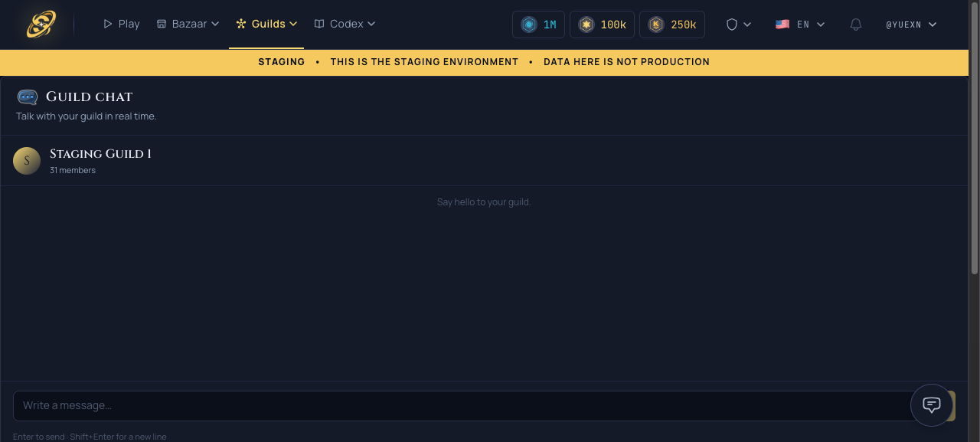Click the site logo in the header
The image size is (980, 442).
point(41,24)
